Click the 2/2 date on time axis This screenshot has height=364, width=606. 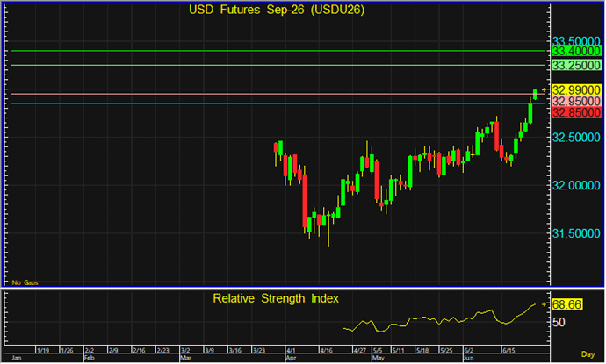[90, 351]
